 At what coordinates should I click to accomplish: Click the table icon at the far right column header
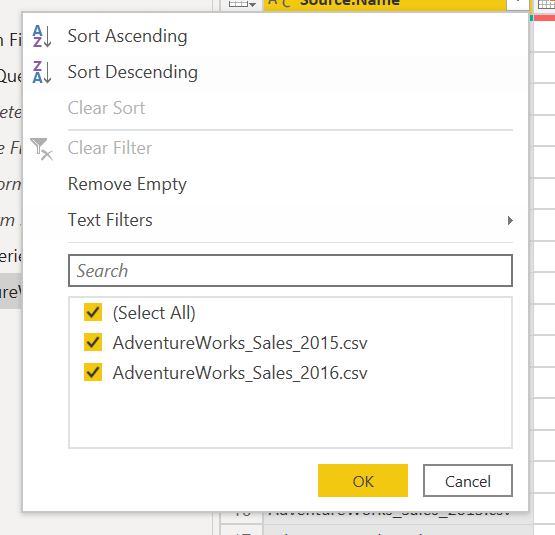[546, 4]
